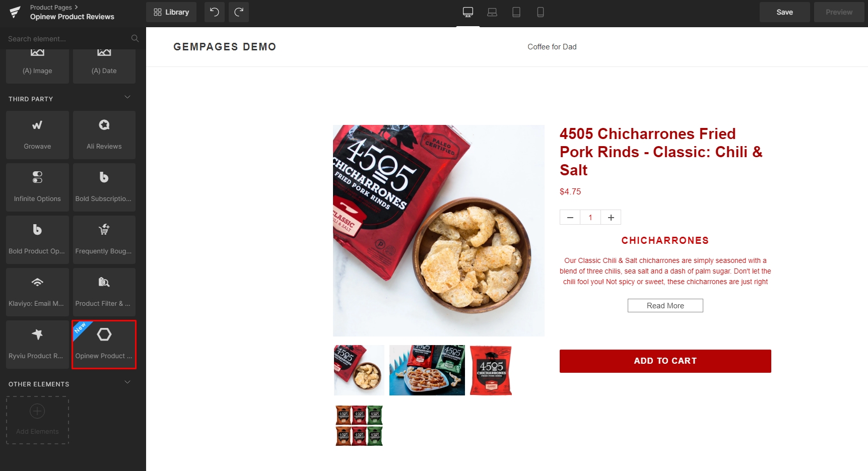This screenshot has height=471, width=868.
Task: Collapse the Third Party section
Action: click(127, 97)
